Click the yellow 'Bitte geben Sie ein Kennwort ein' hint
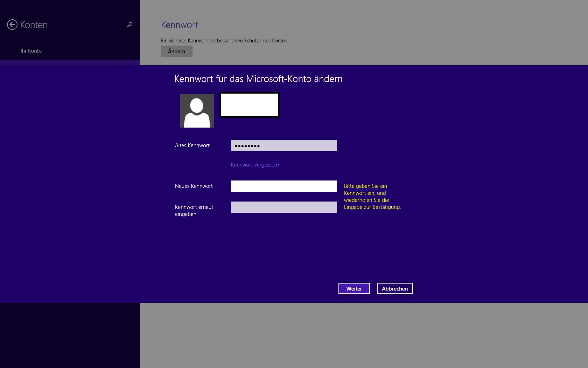This screenshot has width=588, height=368. (x=372, y=197)
